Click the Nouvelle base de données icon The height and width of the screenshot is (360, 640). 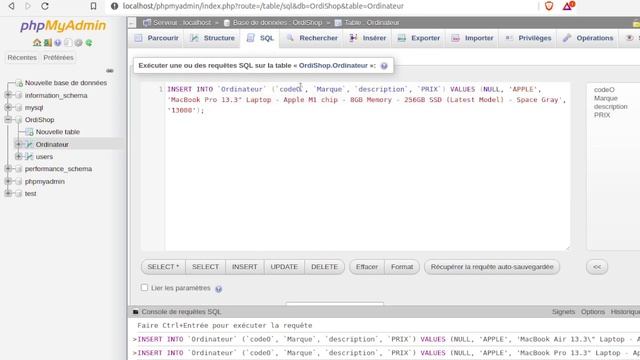tap(19, 83)
